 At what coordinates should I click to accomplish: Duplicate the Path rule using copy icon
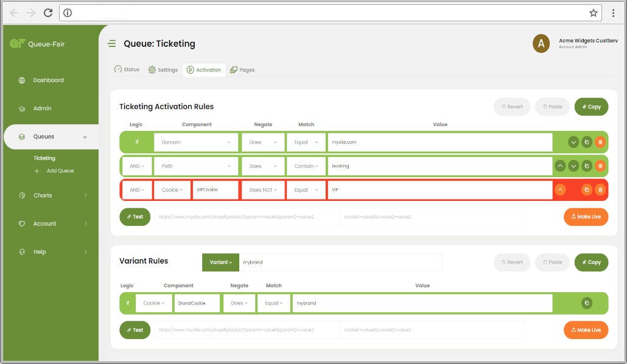tap(586, 166)
